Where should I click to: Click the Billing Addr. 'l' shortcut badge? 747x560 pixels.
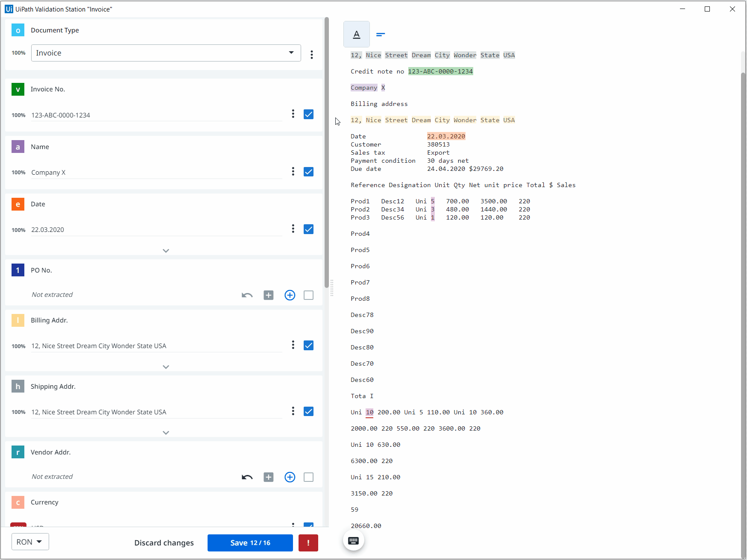click(x=18, y=320)
